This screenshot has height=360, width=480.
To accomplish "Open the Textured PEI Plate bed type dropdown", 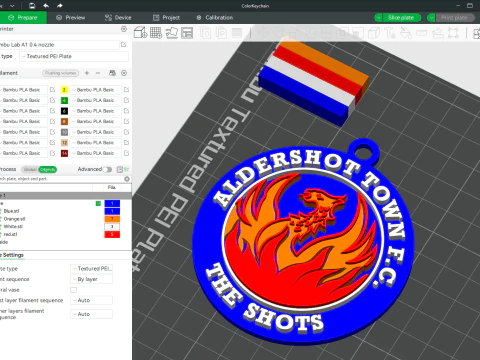I will (x=74, y=56).
